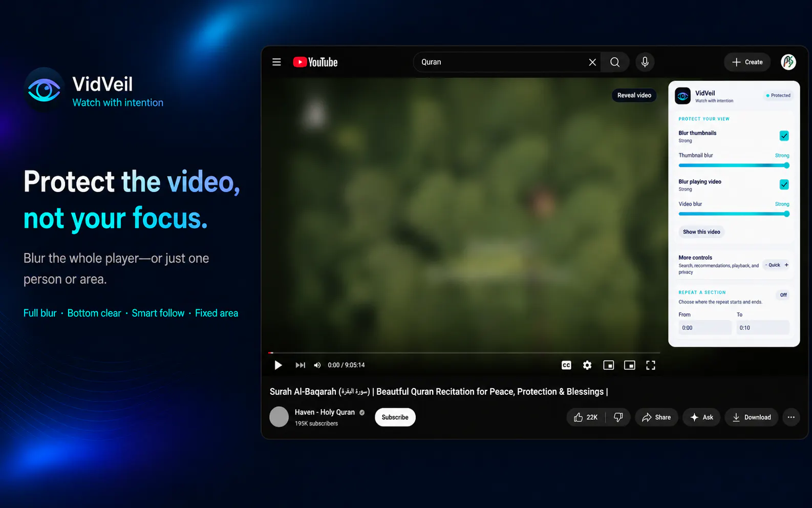The height and width of the screenshot is (508, 812).
Task: Click the Reveal video button
Action: [634, 95]
